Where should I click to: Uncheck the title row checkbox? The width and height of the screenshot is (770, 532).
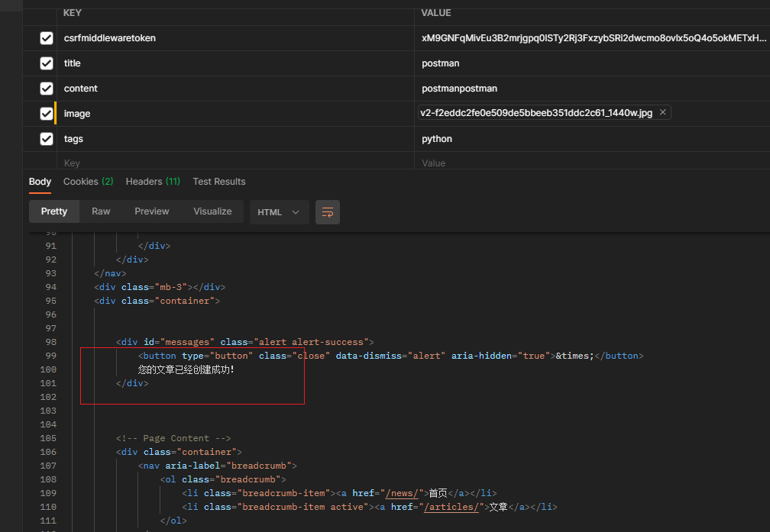pyautogui.click(x=47, y=63)
